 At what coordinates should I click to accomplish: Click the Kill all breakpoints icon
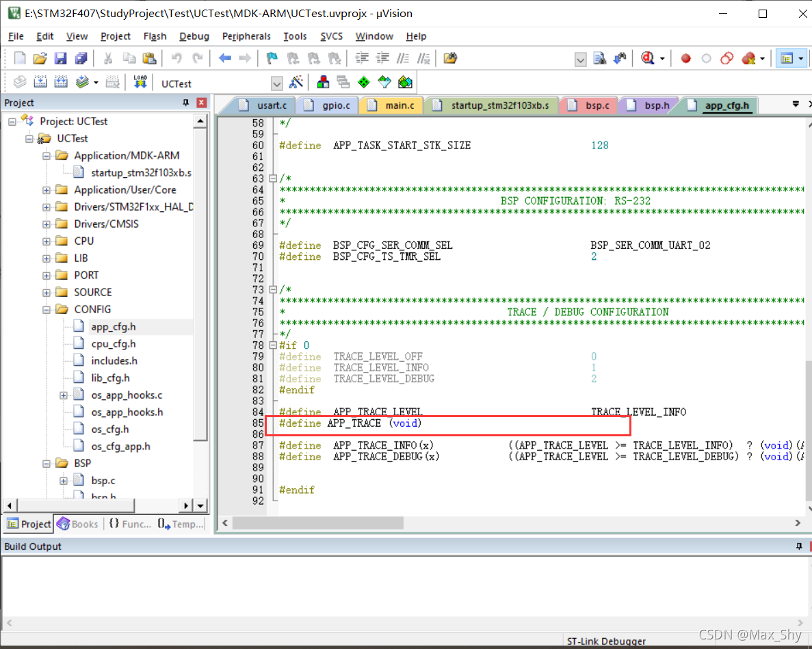coord(748,59)
